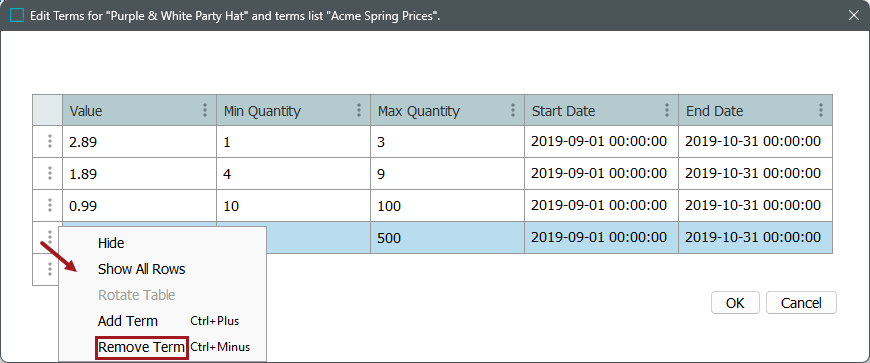Viewport: 870px width, 363px height.
Task: Select the table corner header cell
Action: coord(47,110)
